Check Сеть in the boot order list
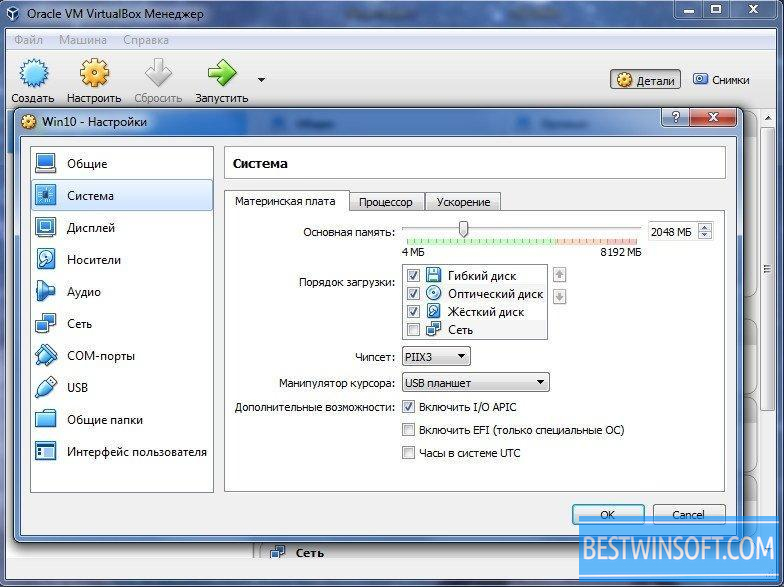Viewport: 784px width, 587px height. pos(413,329)
